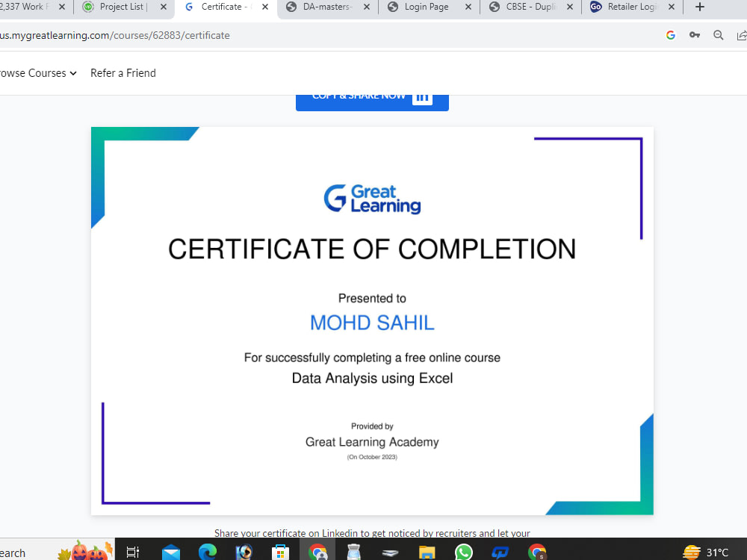Open the second Chrome icon in taskbar

pos(537,553)
